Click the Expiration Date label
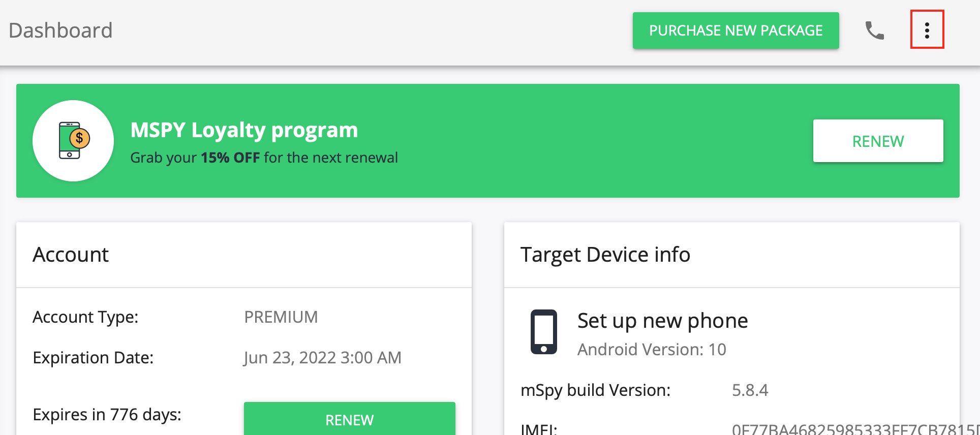Screen dimensions: 980x435 (93, 358)
